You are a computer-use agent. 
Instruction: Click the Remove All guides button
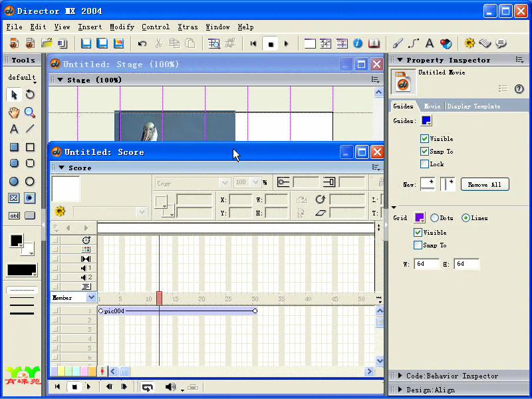[485, 185]
